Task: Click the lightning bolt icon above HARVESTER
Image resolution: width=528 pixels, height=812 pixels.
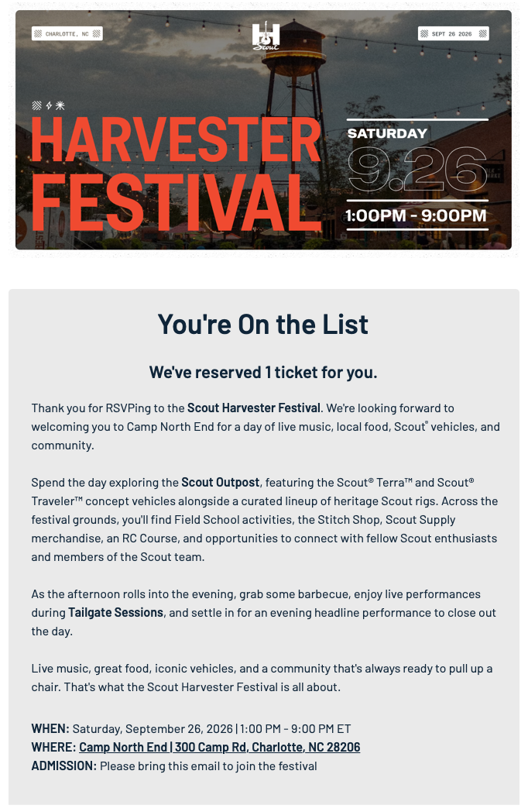Action: pyautogui.click(x=49, y=105)
